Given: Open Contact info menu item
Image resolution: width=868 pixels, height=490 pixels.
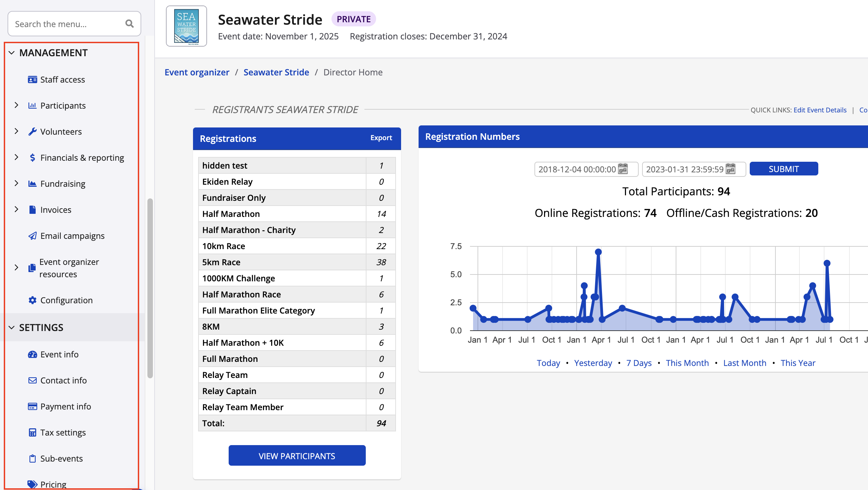Looking at the screenshot, I should (63, 380).
